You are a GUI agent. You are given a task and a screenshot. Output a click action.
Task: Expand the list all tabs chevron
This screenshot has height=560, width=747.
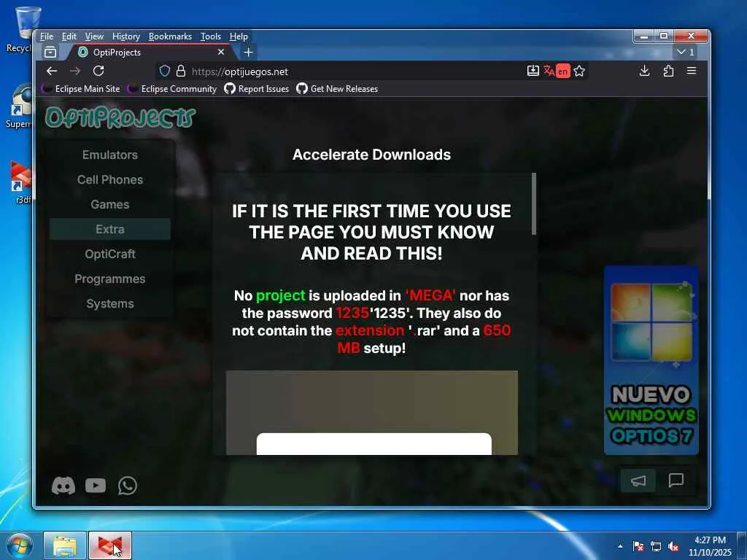point(686,52)
